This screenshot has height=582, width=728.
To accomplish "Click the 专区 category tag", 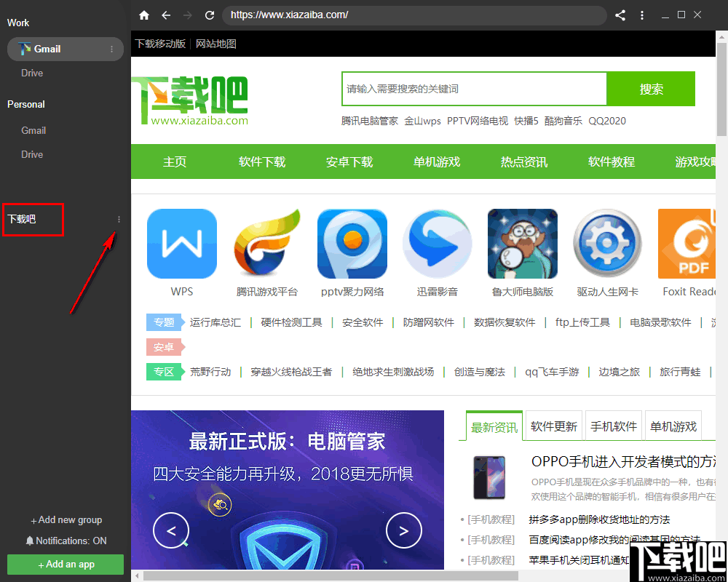I will tap(165, 372).
